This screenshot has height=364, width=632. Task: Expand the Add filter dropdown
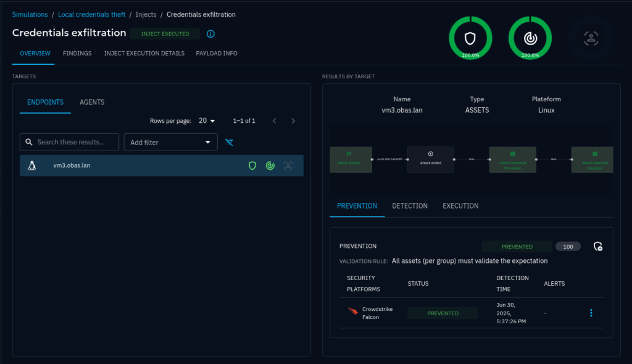[170, 143]
